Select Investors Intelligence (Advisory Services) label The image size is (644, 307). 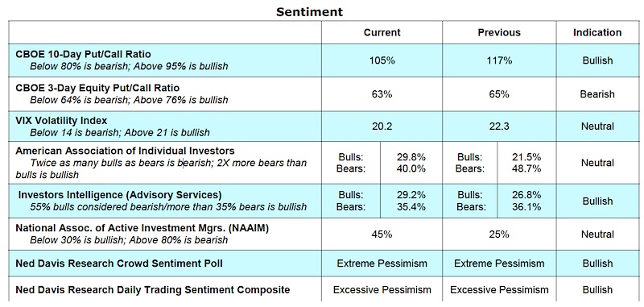point(120,195)
